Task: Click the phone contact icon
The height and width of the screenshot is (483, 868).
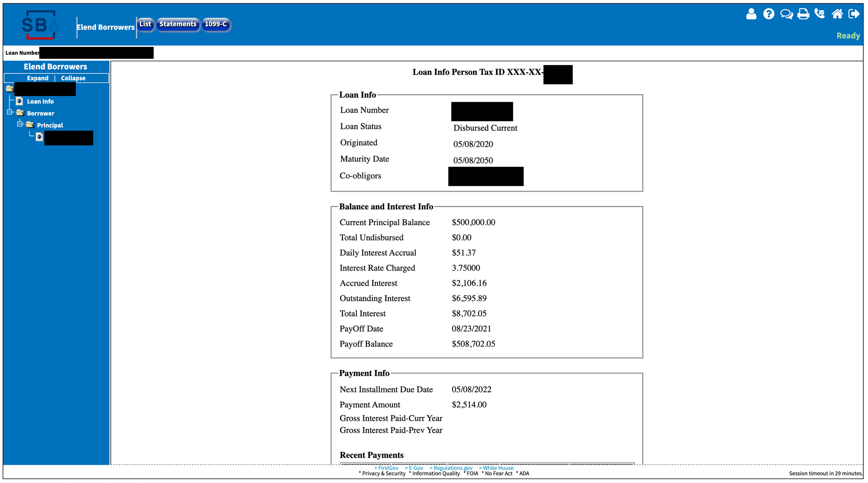Action: click(x=820, y=14)
